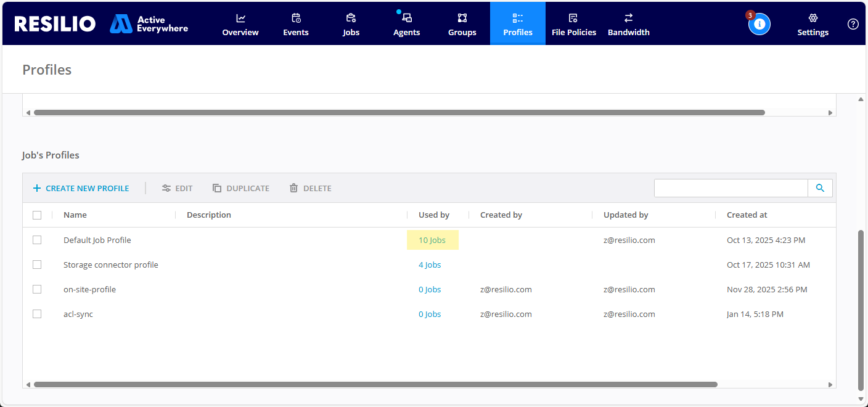
Task: Click the table's bottom horizontal scrollbar
Action: (x=375, y=384)
